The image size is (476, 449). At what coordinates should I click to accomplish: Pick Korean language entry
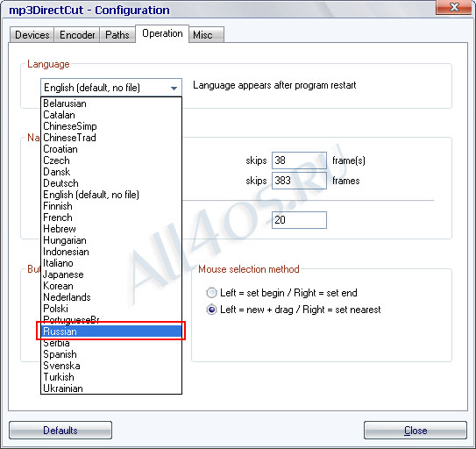click(111, 286)
